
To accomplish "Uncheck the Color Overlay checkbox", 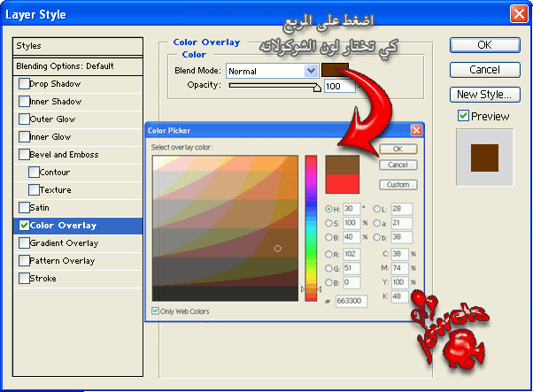I will pos(24,226).
